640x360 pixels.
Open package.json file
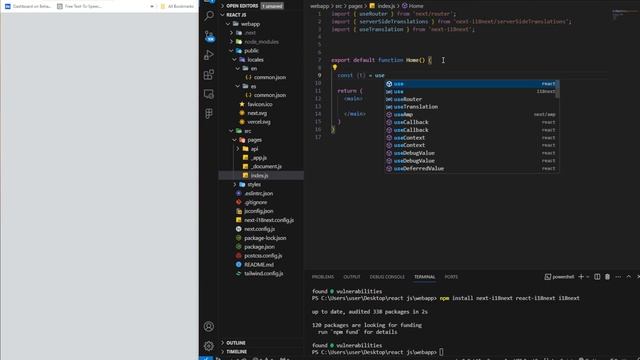(x=259, y=247)
